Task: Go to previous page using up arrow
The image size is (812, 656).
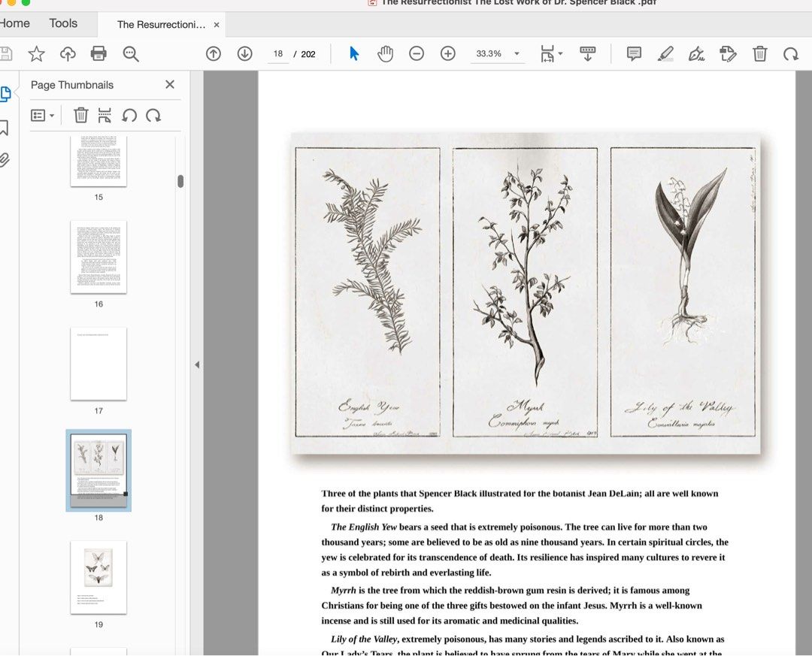Action: 214,53
